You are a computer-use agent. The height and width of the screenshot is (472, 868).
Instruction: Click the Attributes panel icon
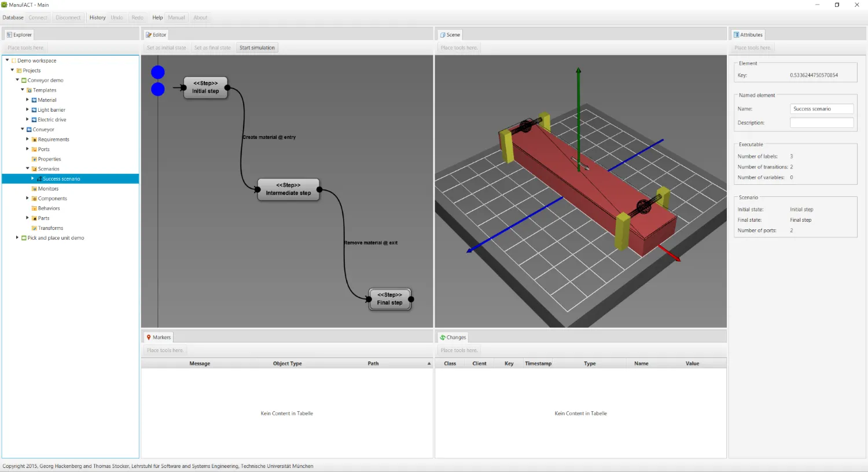[x=737, y=35]
